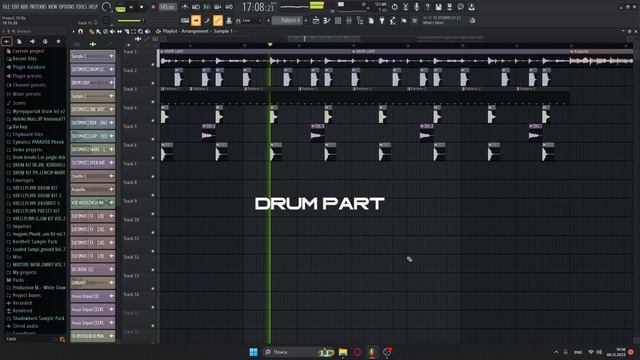Open the ADD menu

pyautogui.click(x=24, y=7)
